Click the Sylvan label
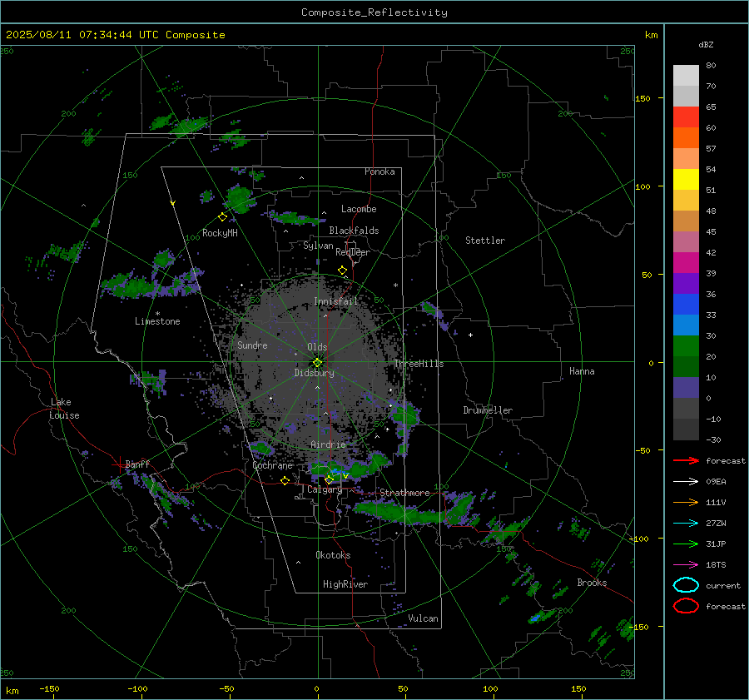The height and width of the screenshot is (700, 749). [318, 246]
